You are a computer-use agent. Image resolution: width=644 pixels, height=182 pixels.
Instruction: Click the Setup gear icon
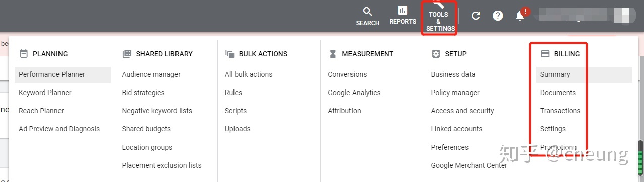pos(436,54)
